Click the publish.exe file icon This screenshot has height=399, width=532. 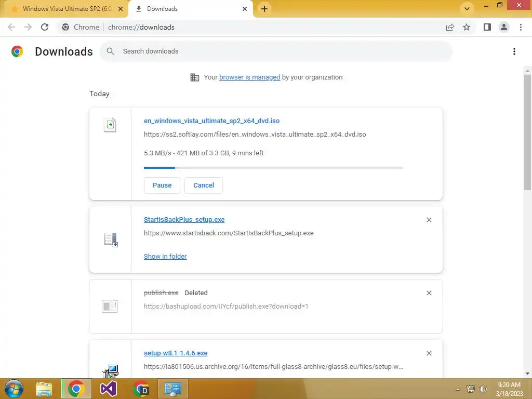110,306
